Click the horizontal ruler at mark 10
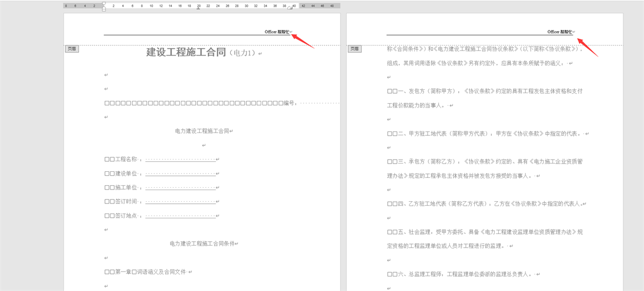 (x=151, y=6)
